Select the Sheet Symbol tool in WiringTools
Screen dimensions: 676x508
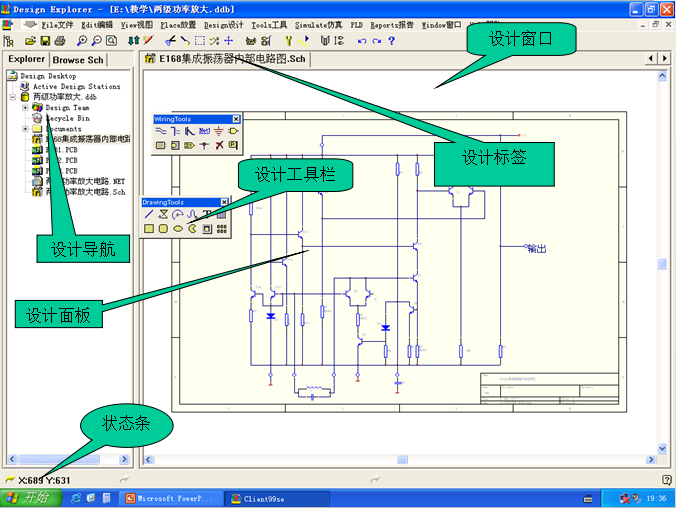click(x=161, y=145)
